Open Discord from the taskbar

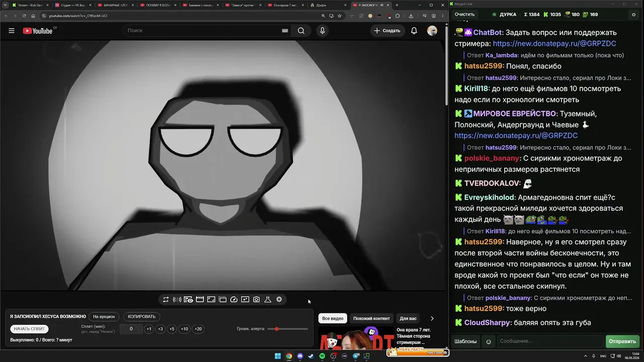300,356
